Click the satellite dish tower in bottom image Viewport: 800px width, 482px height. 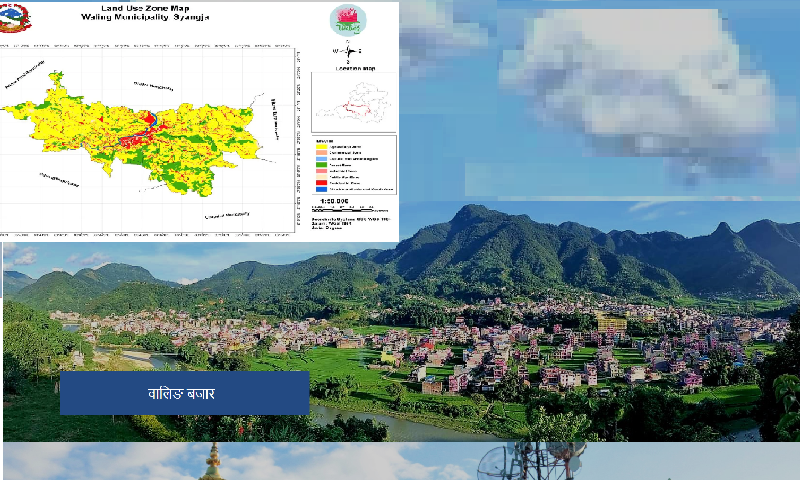point(530,462)
